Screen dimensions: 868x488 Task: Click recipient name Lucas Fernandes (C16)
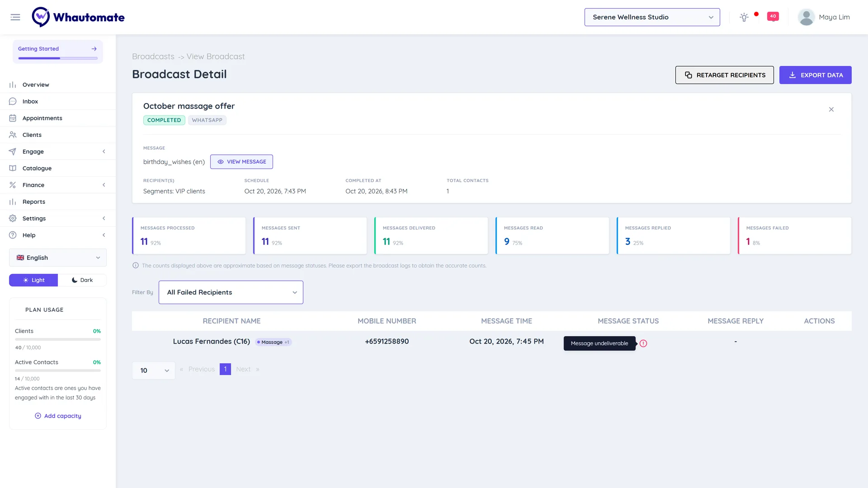click(212, 342)
